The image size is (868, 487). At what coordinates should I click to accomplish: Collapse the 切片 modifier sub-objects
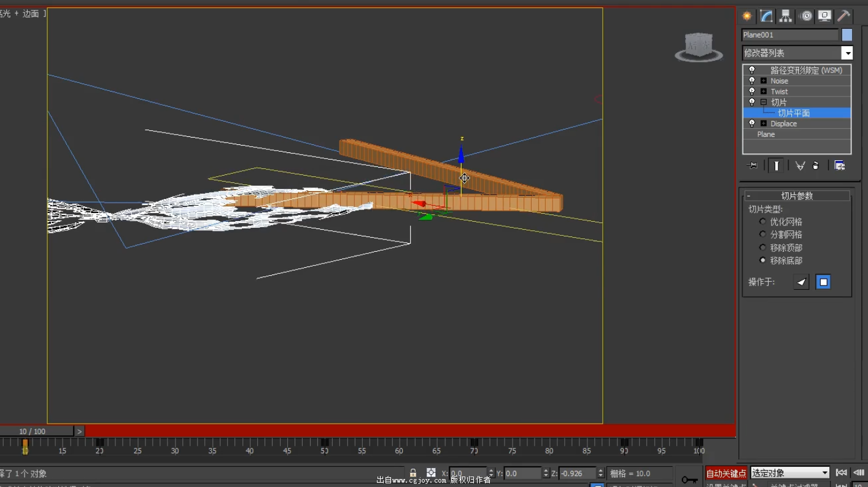tap(764, 102)
